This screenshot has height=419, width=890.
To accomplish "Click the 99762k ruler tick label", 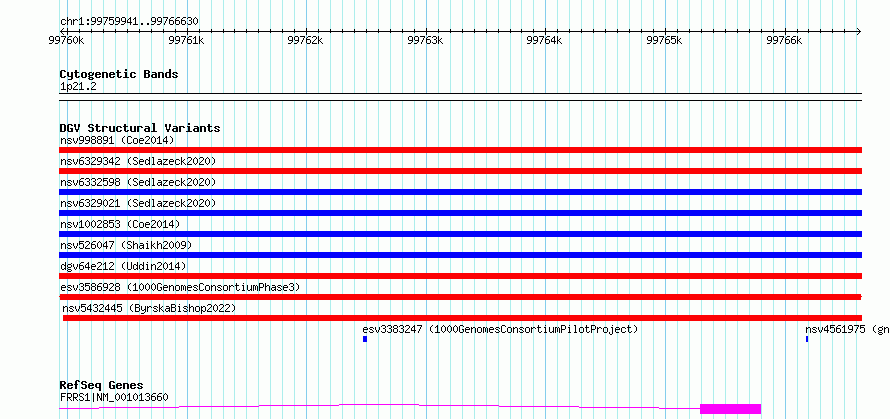I will click(x=307, y=40).
